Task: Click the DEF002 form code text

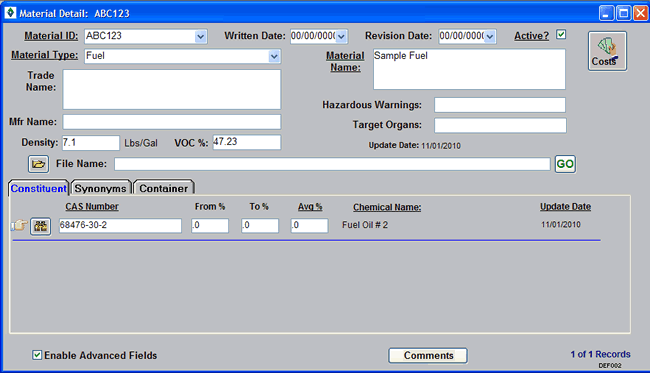Action: click(610, 366)
